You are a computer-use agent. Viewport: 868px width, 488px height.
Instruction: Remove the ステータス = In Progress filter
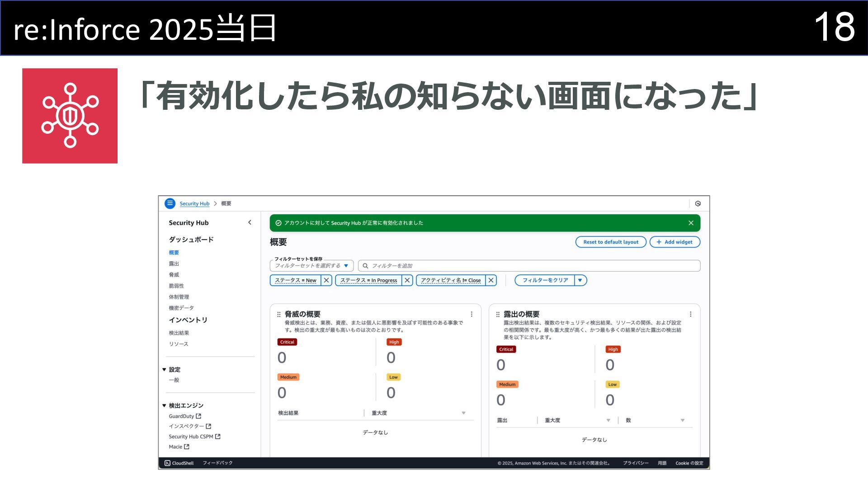(407, 280)
